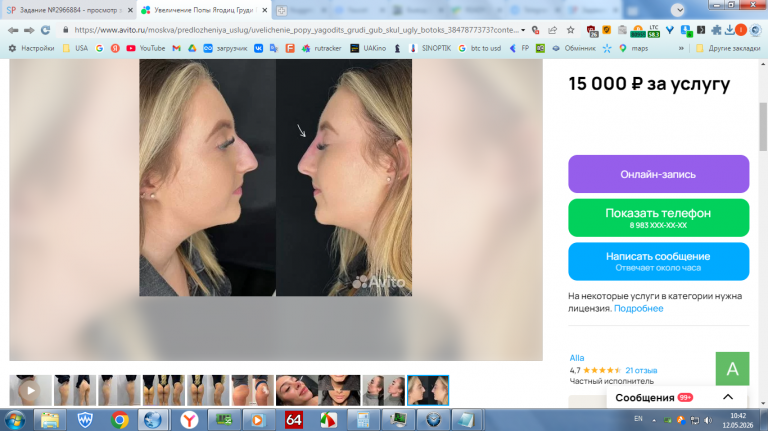
Task: Close the Увеличение Попы Ягодиц tab
Action: (x=264, y=10)
